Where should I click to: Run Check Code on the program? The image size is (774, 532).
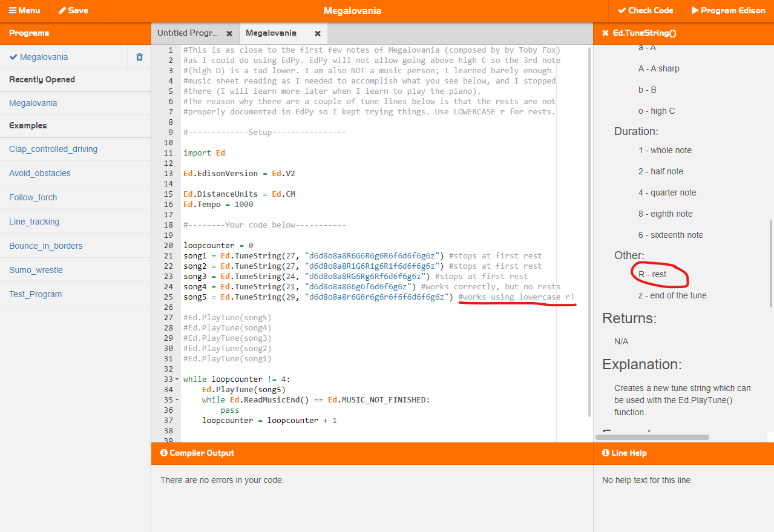(645, 11)
